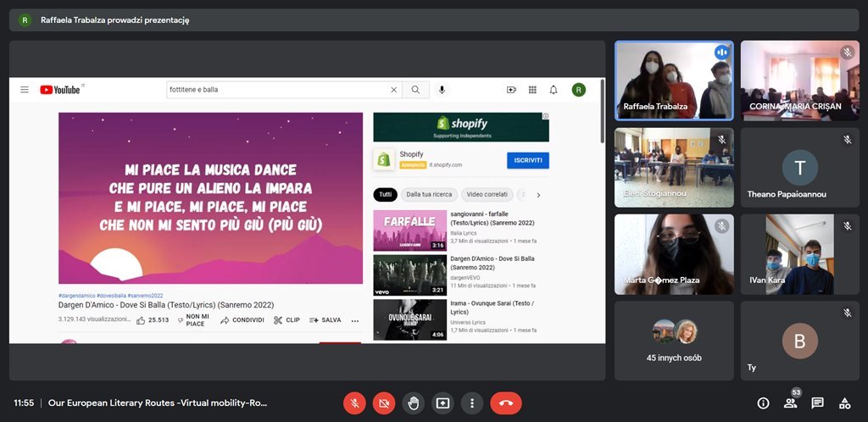
Task: Click the muted mic icon on Theano's tile
Action: click(847, 140)
